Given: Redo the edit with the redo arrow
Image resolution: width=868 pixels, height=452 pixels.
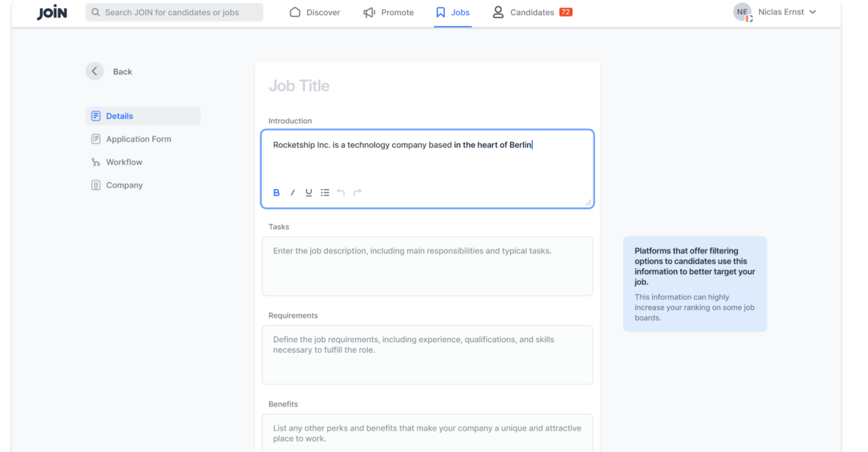Looking at the screenshot, I should (x=357, y=192).
